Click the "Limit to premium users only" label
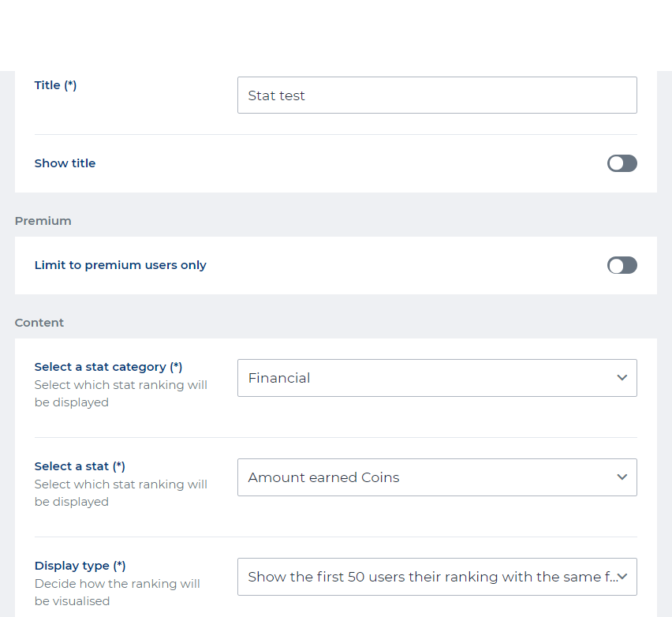 (120, 265)
